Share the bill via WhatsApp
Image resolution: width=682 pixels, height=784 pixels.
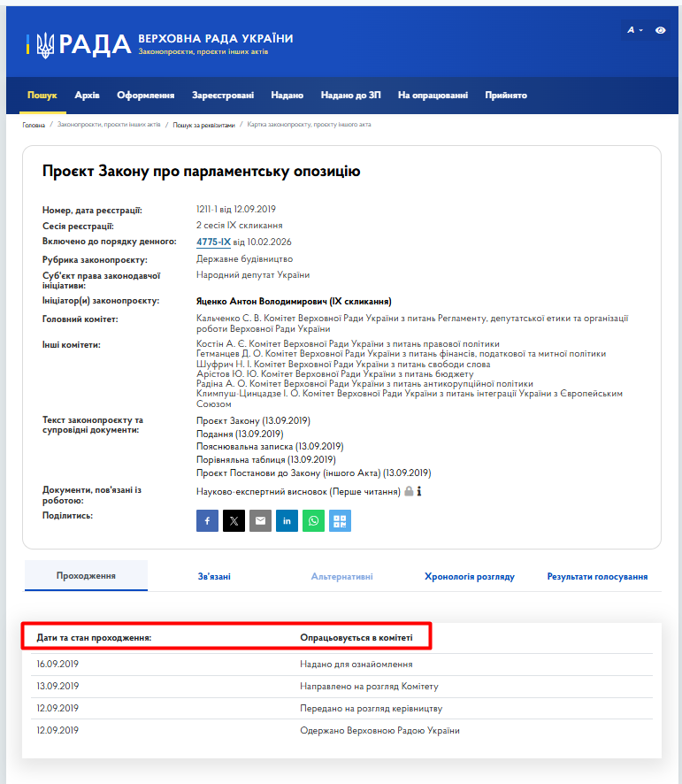coord(313,521)
